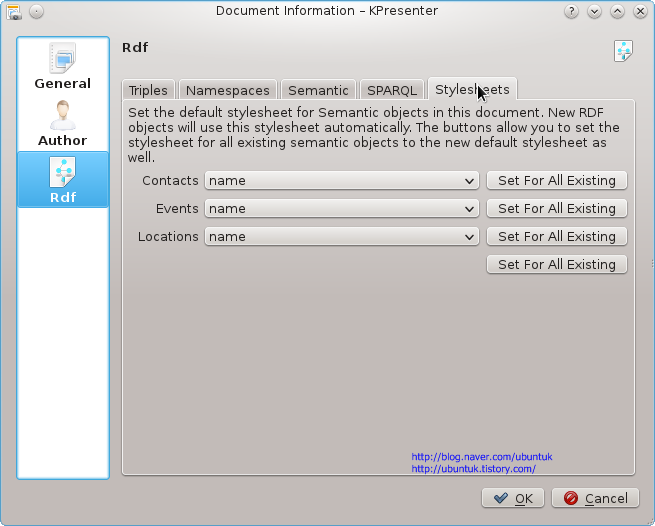655x526 pixels.
Task: Open the General section in sidebar
Action: (x=63, y=67)
